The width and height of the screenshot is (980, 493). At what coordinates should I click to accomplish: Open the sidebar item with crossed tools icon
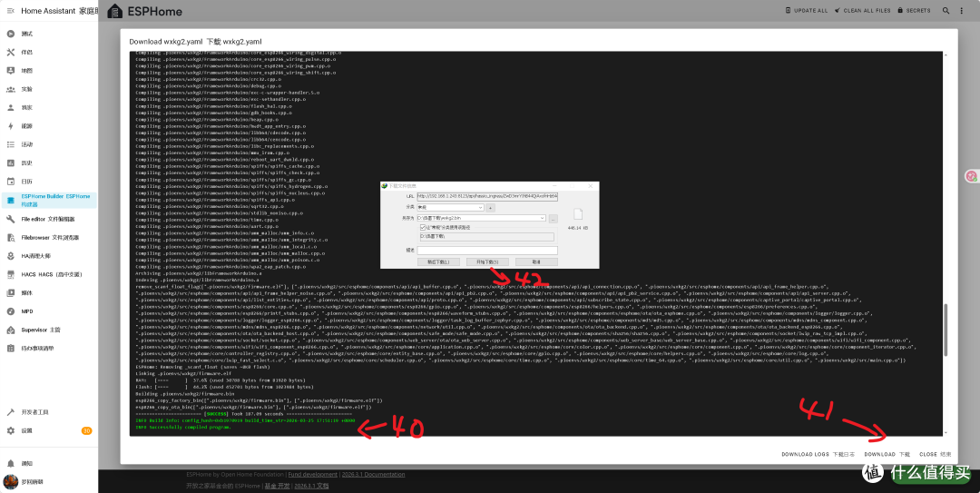49,52
